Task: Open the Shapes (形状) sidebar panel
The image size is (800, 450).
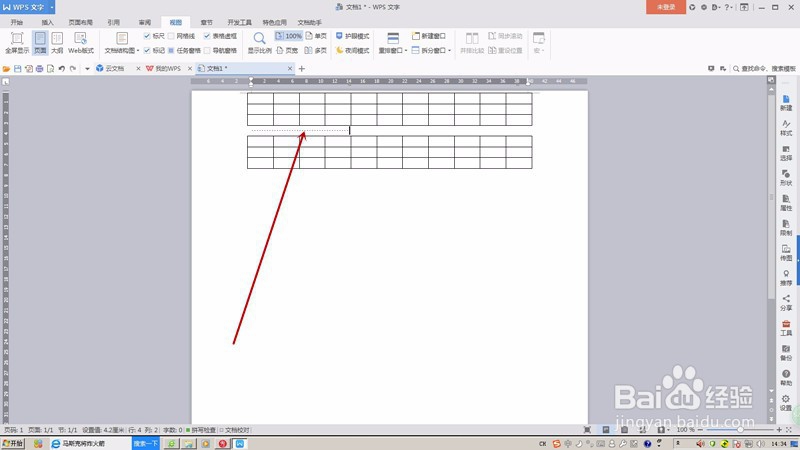Action: (x=786, y=178)
